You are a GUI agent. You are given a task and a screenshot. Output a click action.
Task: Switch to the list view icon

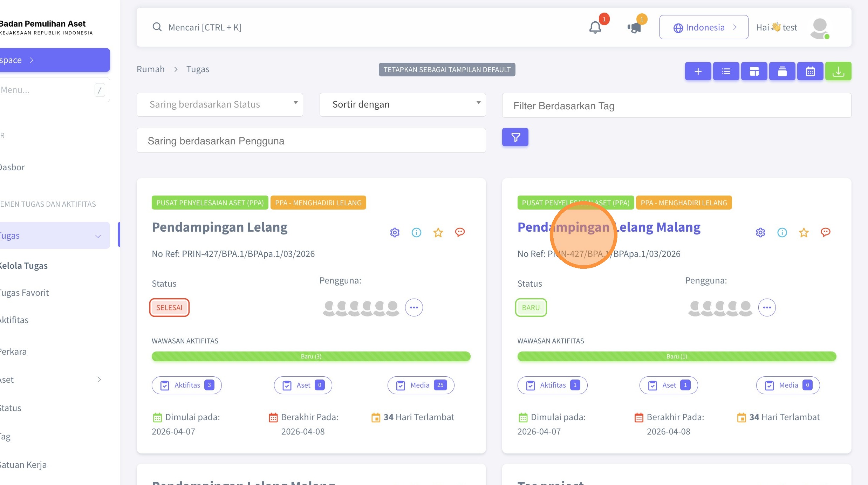click(x=726, y=71)
